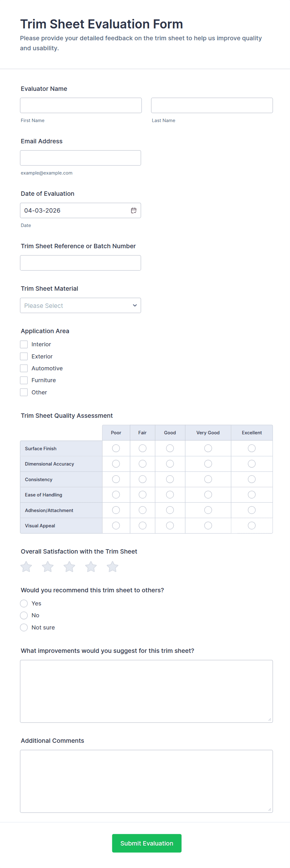Rate five stars for overall satisfaction
The width and height of the screenshot is (290, 868).
(x=112, y=567)
